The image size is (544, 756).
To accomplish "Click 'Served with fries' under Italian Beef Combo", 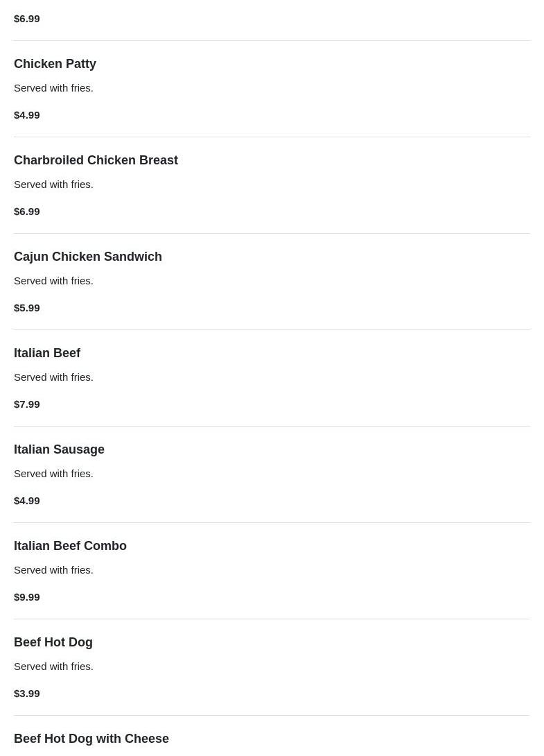I will [x=53, y=570].
